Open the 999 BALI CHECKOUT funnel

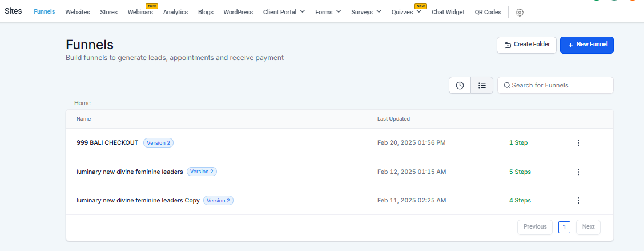(x=107, y=143)
